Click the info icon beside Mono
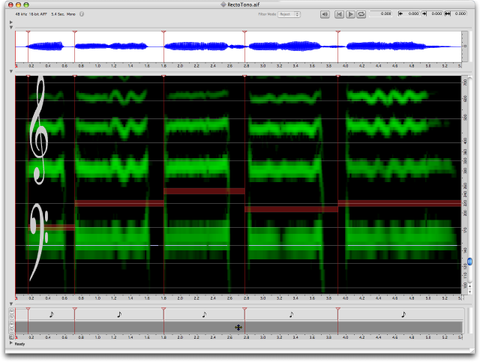480x362 pixels. [x=82, y=14]
